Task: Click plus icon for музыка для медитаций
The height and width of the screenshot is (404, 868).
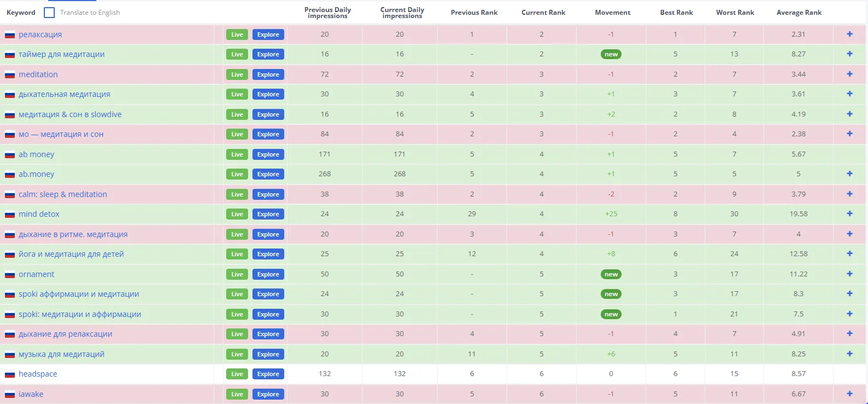Action: (849, 354)
